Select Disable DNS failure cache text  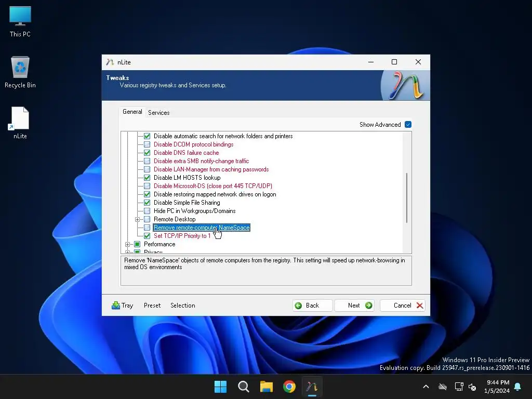[x=187, y=153]
